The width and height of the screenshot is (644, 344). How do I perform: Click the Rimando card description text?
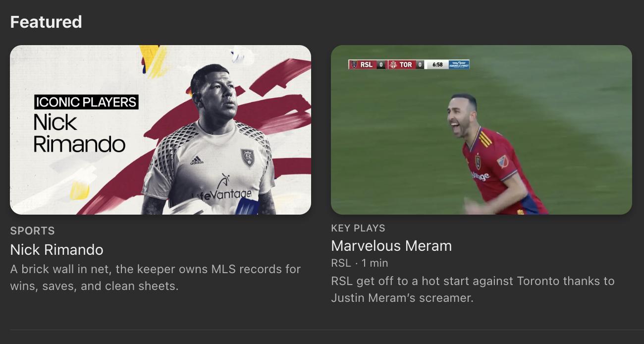[x=156, y=278]
